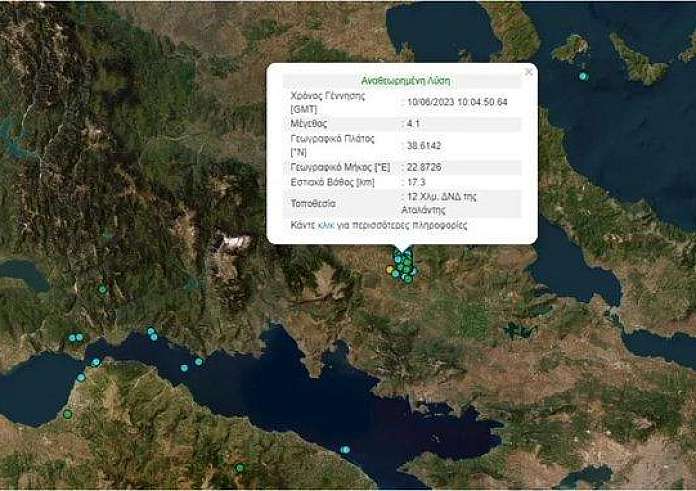696x491 pixels.
Task: Select the isolated cyan marker north of the western gulf
Action: (x=102, y=290)
